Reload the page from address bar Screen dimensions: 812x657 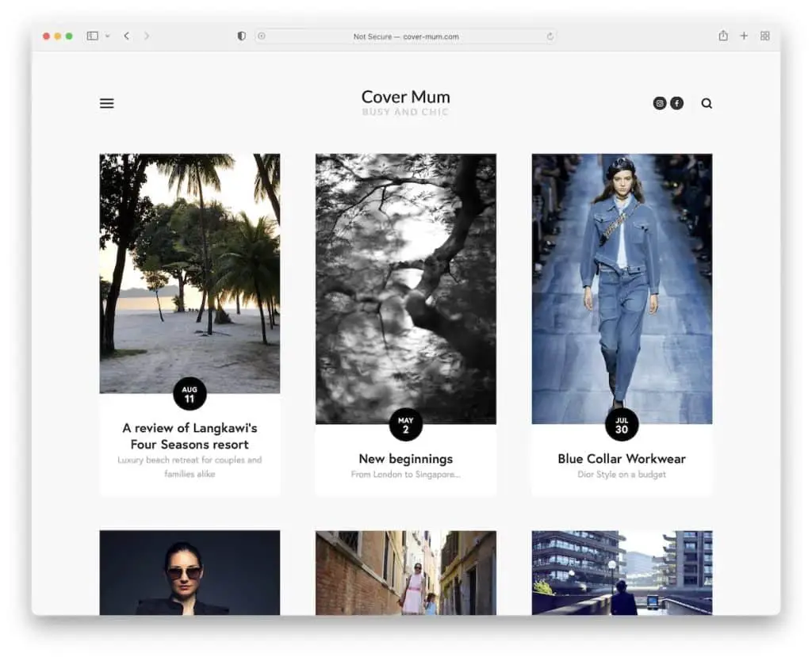(550, 36)
